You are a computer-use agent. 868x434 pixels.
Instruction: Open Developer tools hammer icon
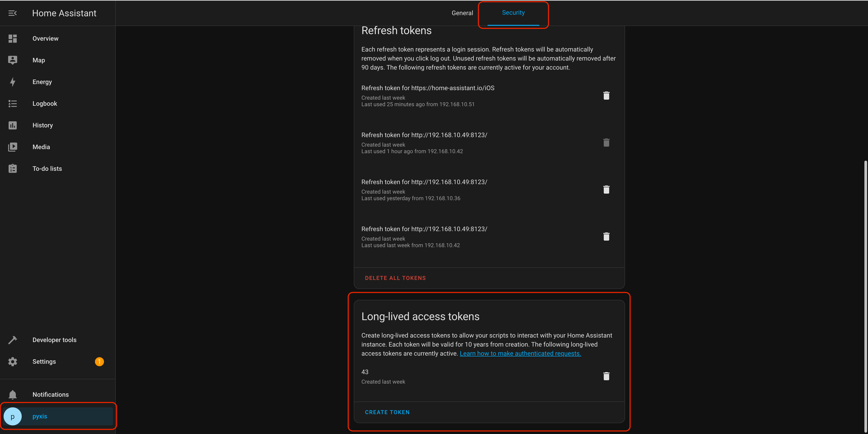pyautogui.click(x=12, y=340)
